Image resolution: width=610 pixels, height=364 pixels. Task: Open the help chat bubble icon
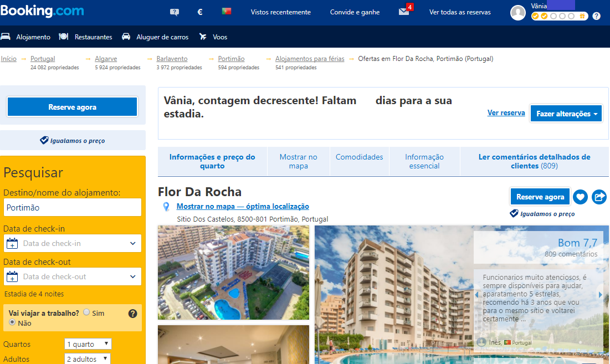click(x=175, y=12)
